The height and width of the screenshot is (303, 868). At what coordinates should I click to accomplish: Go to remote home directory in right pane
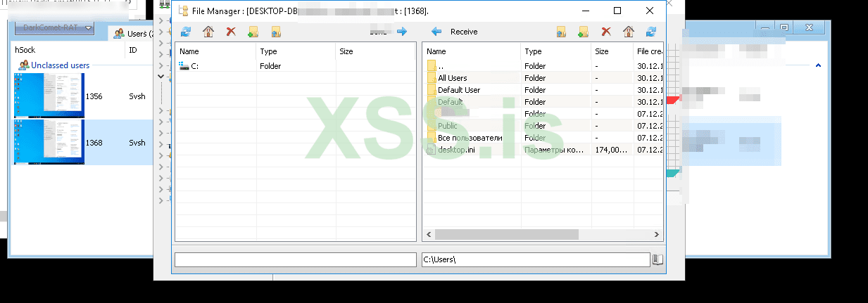[629, 32]
